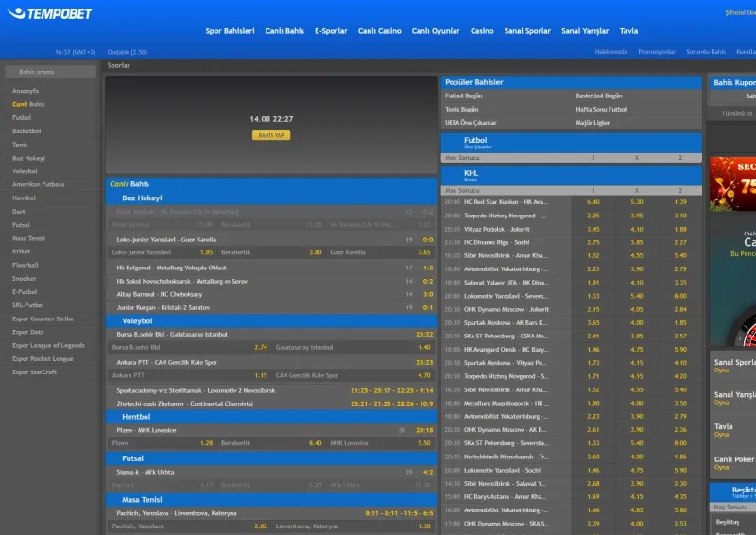This screenshot has height=535, width=756.
Task: Focus the Bahis arama search field
Action: pos(50,72)
